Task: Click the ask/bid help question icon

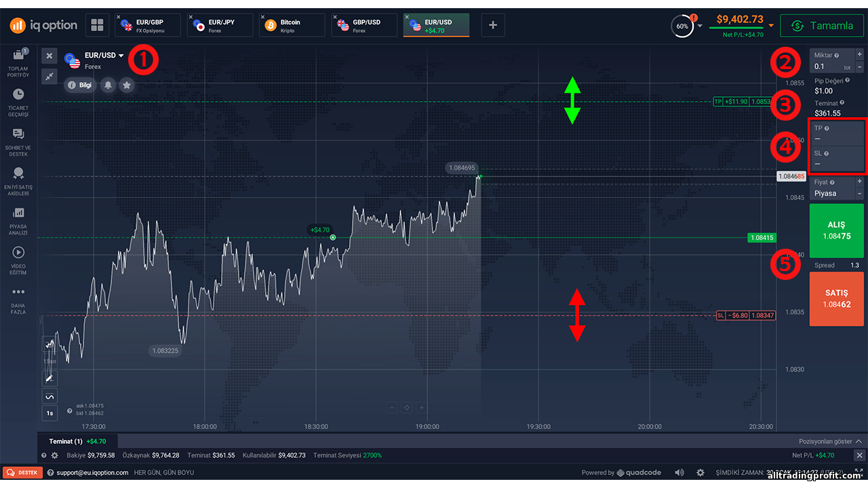Action: coord(70,411)
